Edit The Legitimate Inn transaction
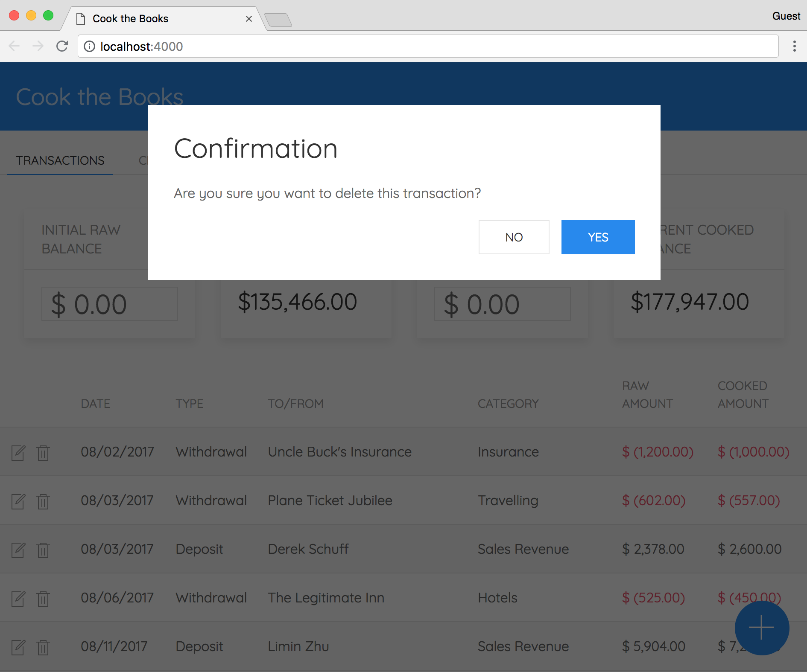 pyautogui.click(x=18, y=599)
